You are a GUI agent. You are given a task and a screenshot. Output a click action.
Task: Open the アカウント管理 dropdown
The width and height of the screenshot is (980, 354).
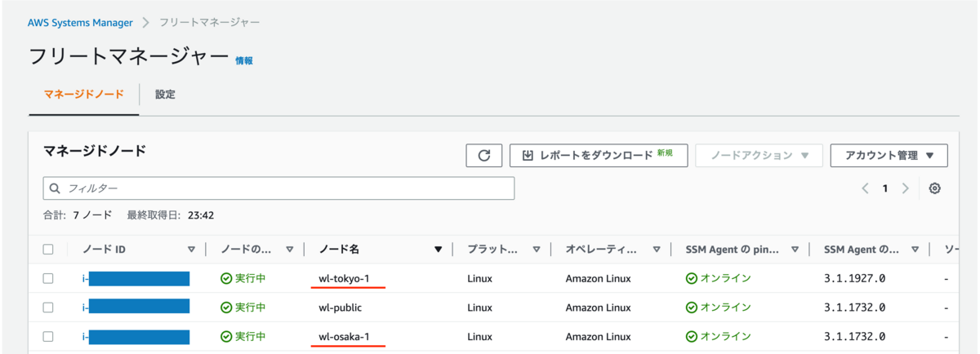coord(889,155)
